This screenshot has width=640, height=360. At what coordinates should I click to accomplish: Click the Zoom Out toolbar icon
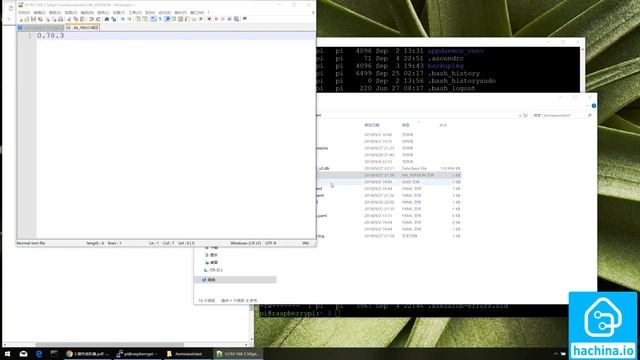[x=129, y=19]
